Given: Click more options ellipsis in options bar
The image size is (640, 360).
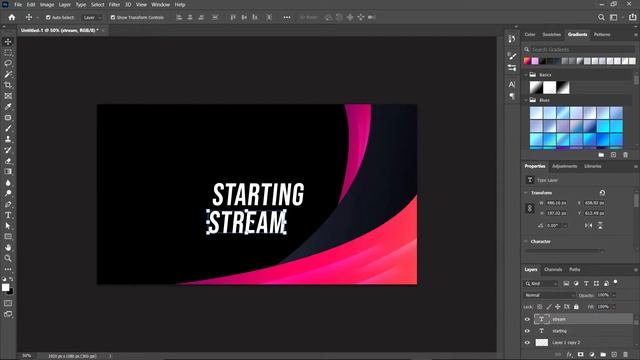Looking at the screenshot, I should [x=287, y=17].
